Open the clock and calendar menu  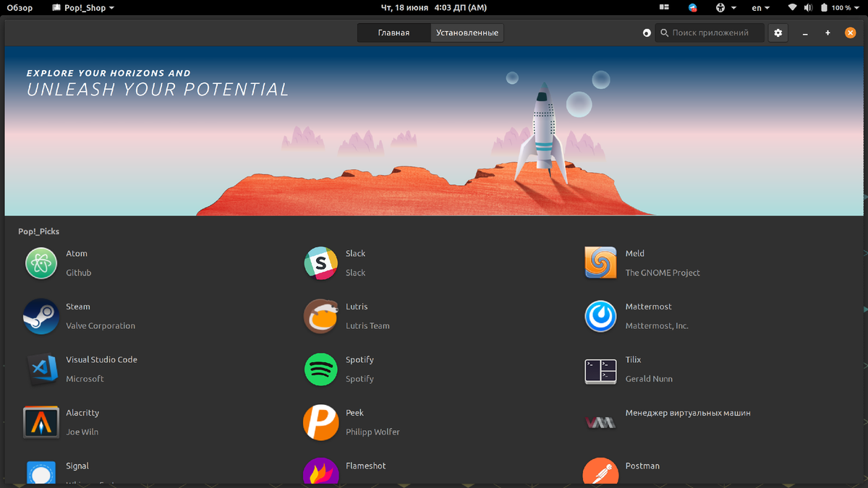(433, 8)
